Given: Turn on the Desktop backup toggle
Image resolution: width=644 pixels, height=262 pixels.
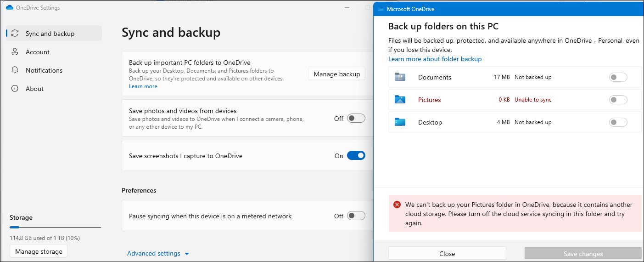Looking at the screenshot, I should point(618,122).
